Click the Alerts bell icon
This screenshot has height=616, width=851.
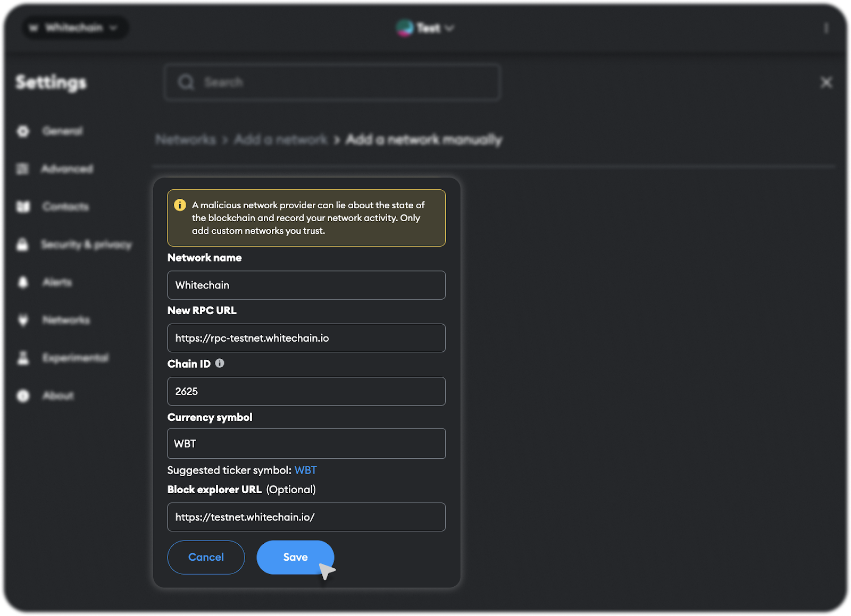[x=23, y=282]
